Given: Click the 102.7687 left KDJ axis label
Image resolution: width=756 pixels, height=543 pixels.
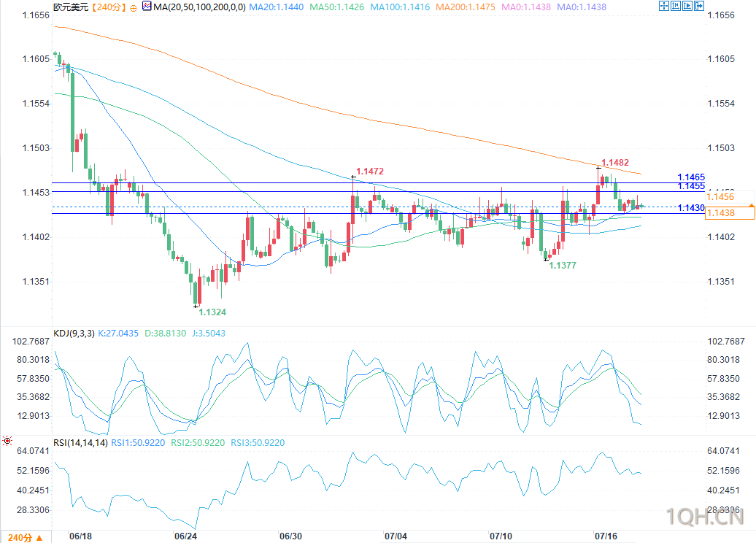Looking at the screenshot, I should tap(31, 342).
